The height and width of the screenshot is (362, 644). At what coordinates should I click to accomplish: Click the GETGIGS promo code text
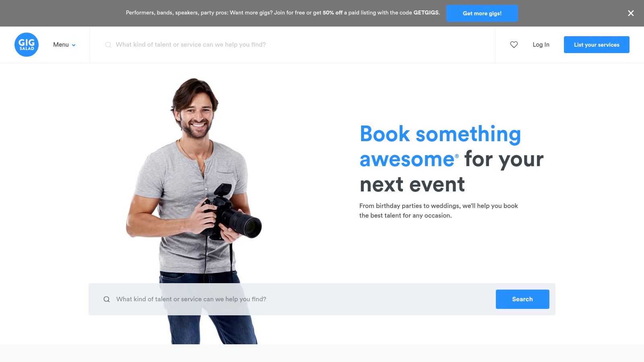[426, 13]
